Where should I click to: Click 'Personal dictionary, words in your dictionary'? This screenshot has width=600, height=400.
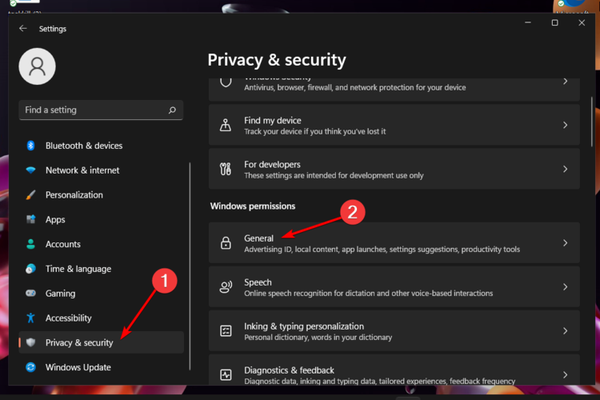318,338
